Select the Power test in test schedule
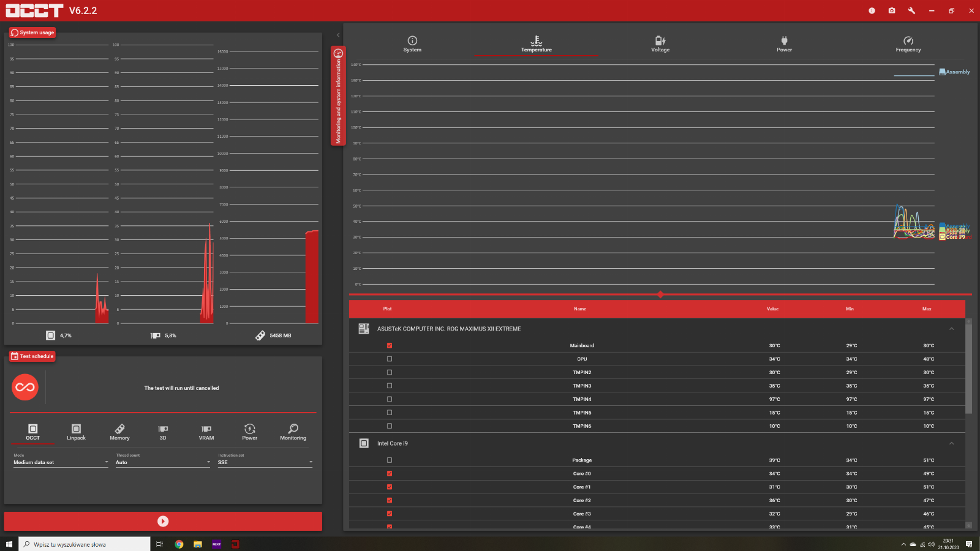This screenshot has width=980, height=551. [250, 432]
